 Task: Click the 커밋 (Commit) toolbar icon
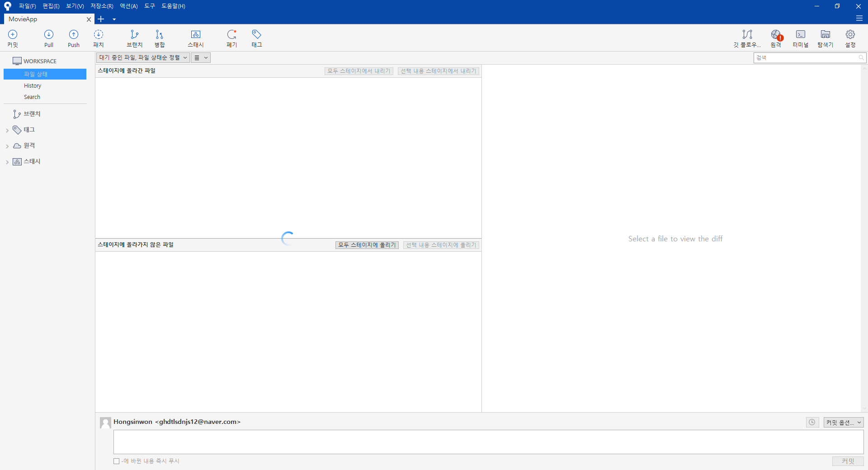click(13, 38)
